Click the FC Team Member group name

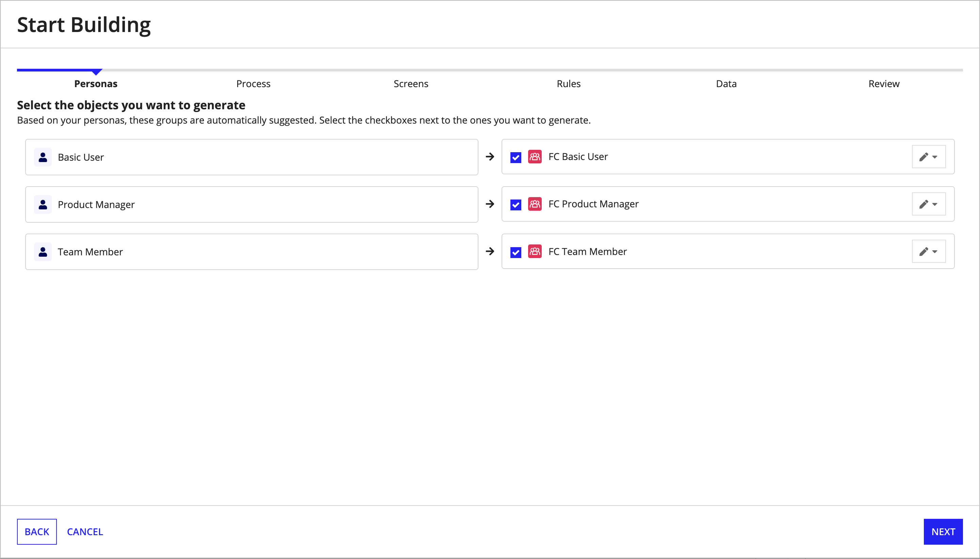[587, 252]
